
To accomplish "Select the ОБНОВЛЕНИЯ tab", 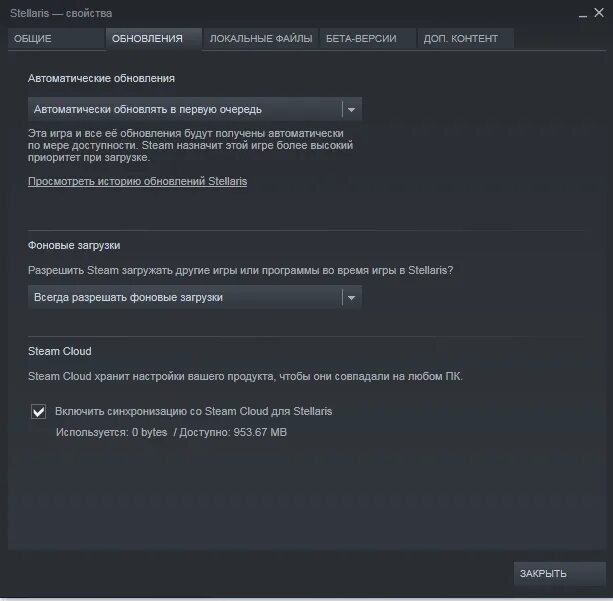I will coord(154,39).
